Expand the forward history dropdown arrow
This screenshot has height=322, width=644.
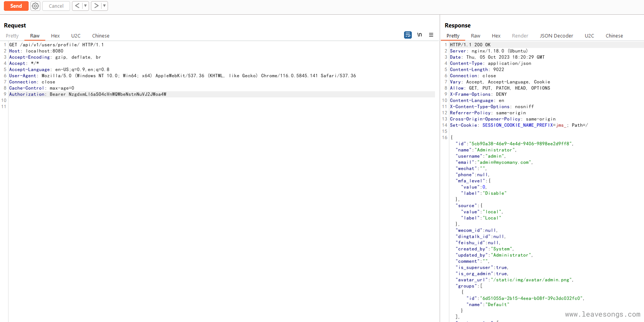[104, 6]
